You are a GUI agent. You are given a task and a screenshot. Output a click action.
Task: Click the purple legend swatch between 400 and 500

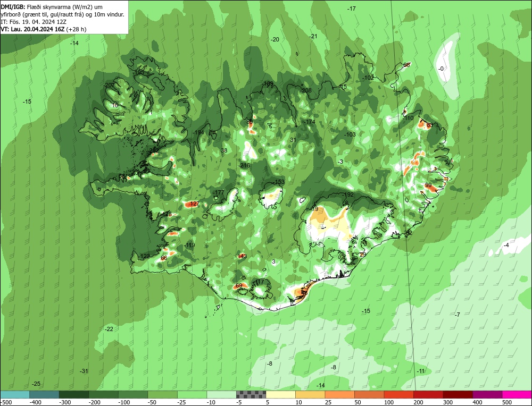coord(487,394)
